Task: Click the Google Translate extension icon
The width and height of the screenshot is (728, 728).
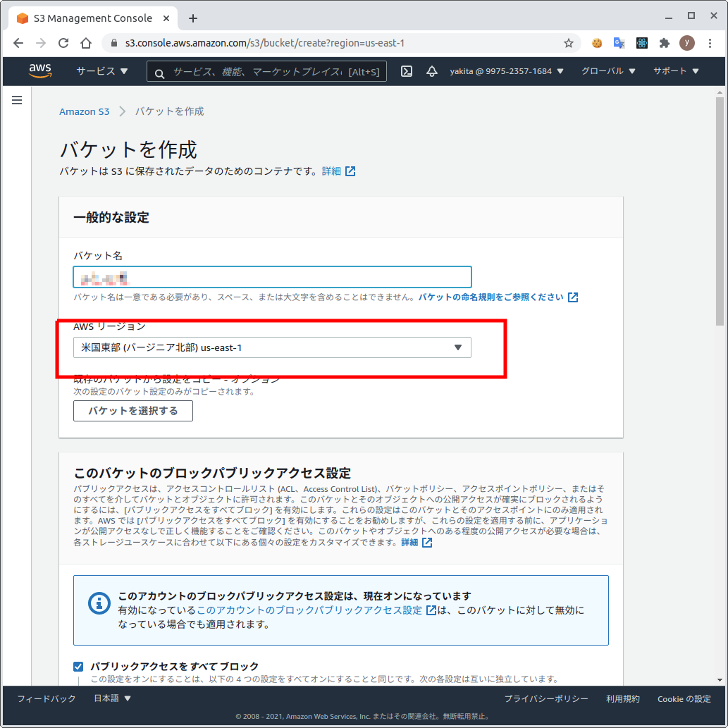Action: pyautogui.click(x=619, y=43)
